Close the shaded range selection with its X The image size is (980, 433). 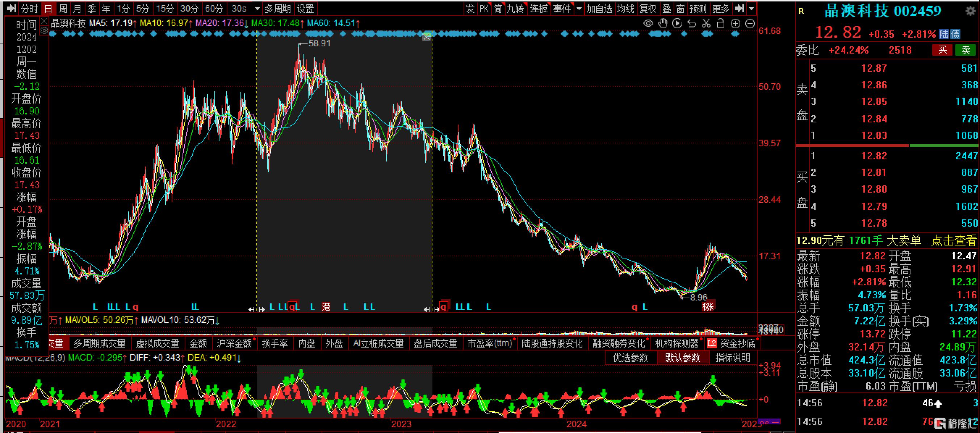(x=427, y=37)
